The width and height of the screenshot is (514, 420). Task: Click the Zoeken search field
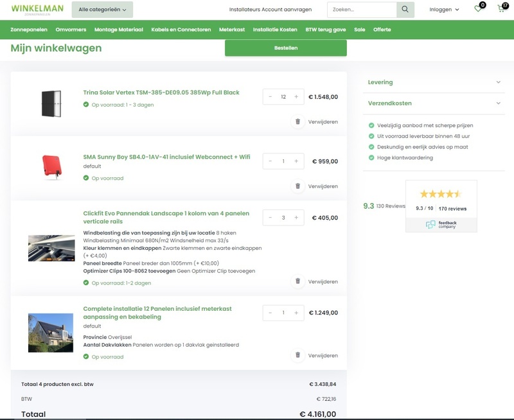[x=361, y=10]
